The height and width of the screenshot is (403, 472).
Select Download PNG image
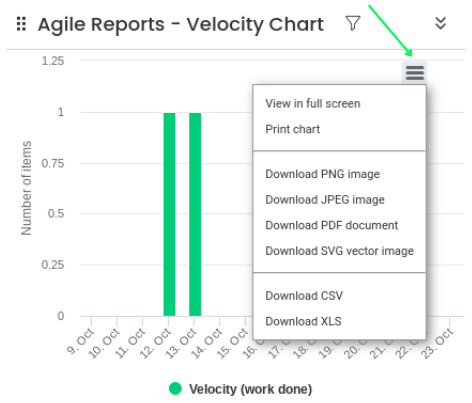point(322,174)
